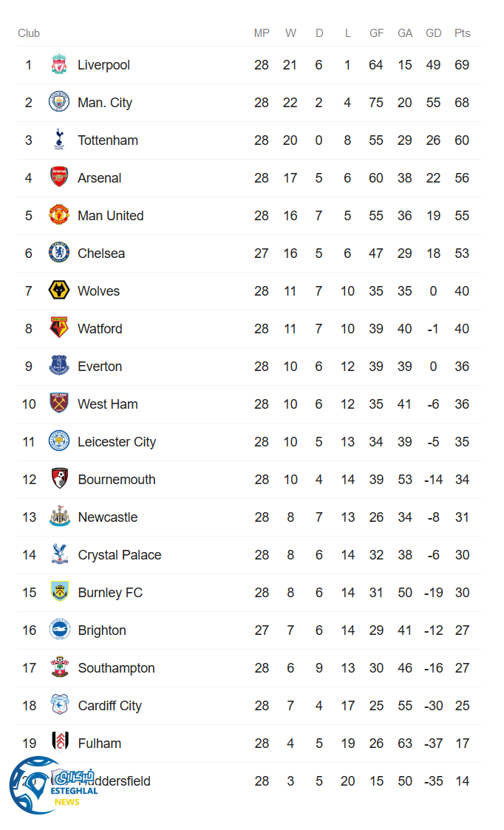Open the Leicester City team link
Screen dimensions: 504x830
click(117, 442)
